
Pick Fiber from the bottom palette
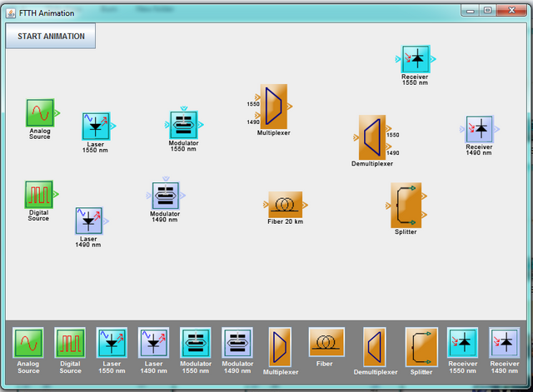[x=326, y=342]
